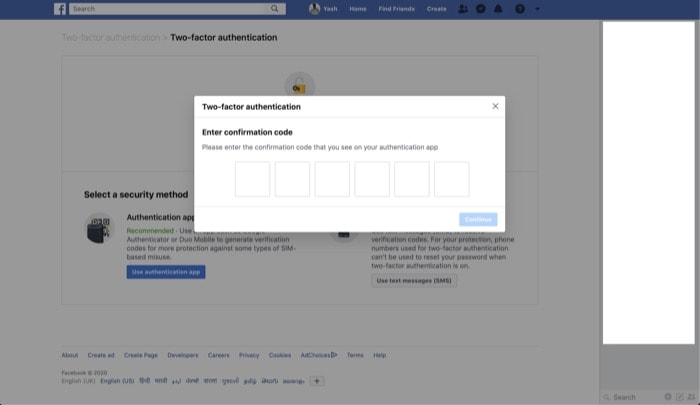
Task: Open the Careers footer link
Action: pos(218,355)
